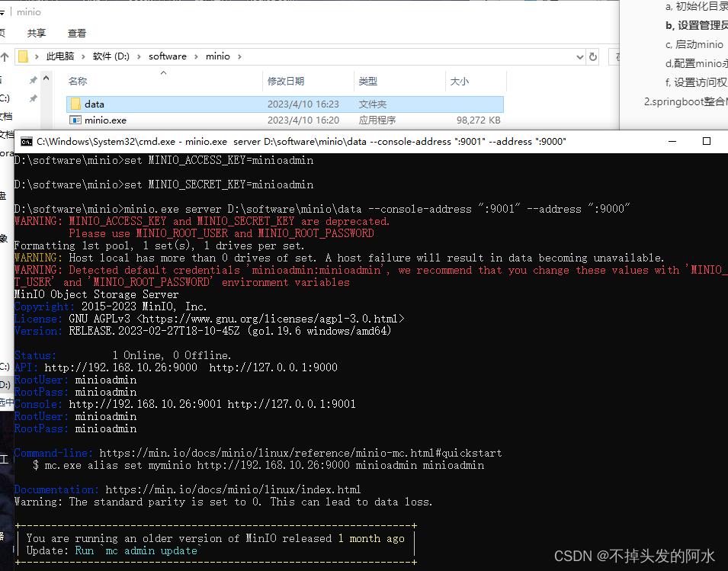Screen dimensions: 728x571
Task: Click the 1 month ago text
Action: [x=371, y=538]
